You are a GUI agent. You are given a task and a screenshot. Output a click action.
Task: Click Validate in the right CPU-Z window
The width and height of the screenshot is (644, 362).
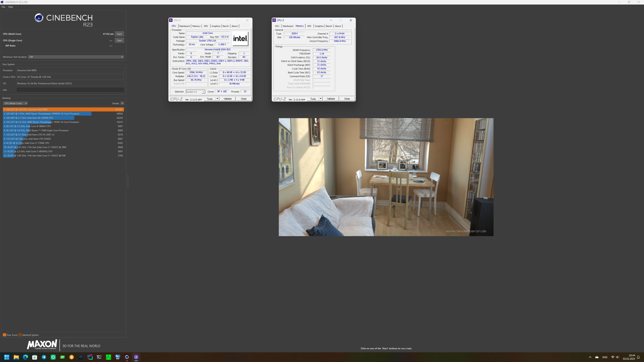(331, 99)
